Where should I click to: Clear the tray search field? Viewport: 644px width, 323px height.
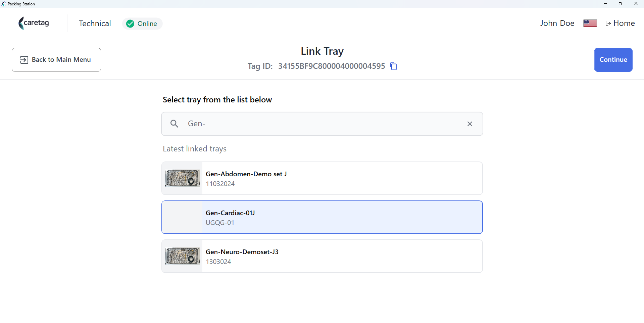point(469,124)
